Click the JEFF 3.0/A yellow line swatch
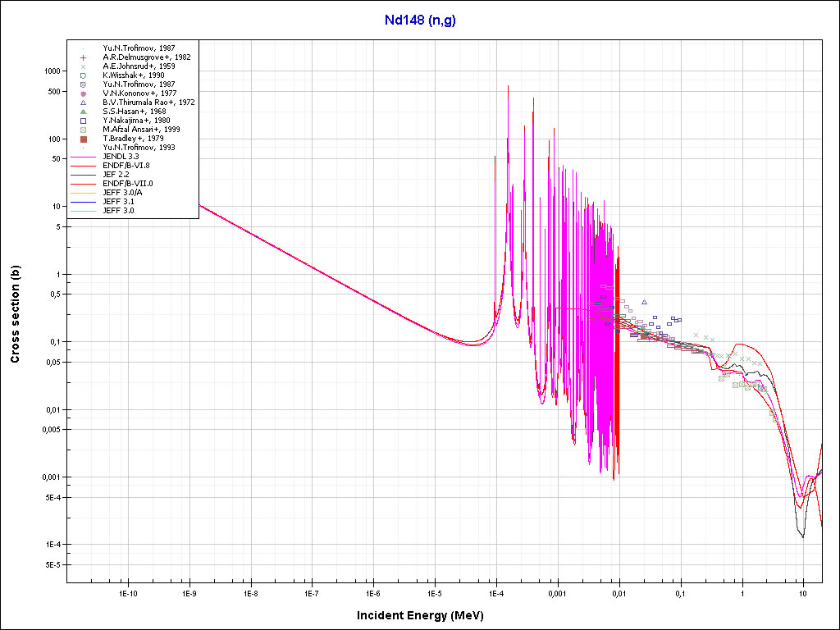Viewport: 840px width, 630px height. (x=83, y=193)
